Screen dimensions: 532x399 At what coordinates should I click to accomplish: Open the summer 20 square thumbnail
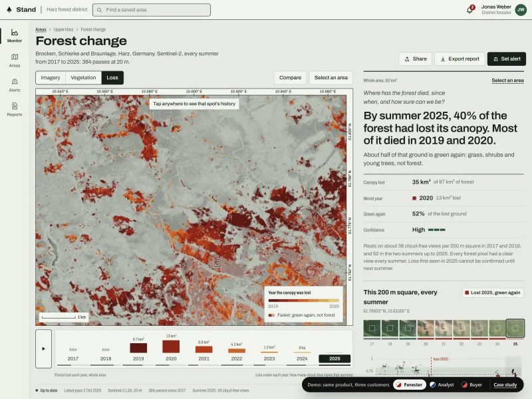[426, 329]
